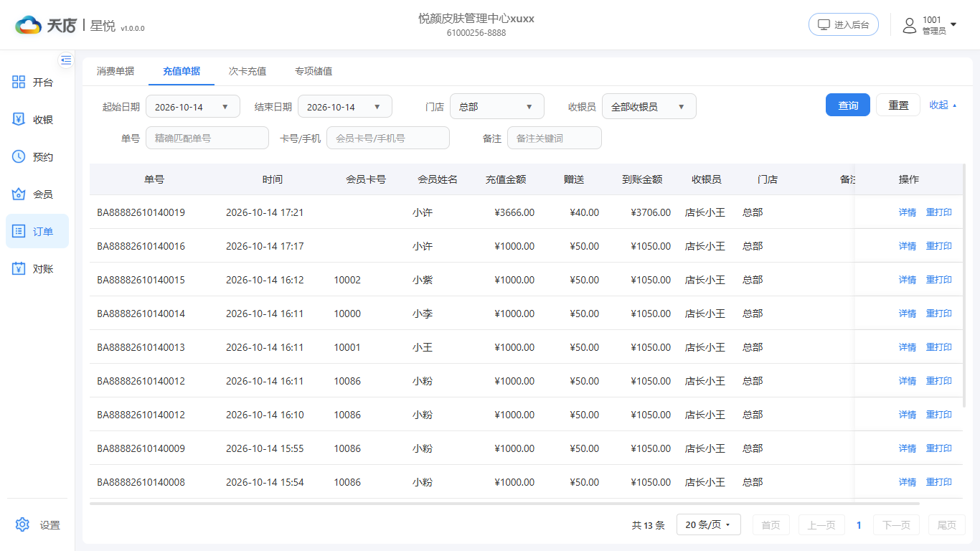Screen dimensions: 980x551
Task: Click the 首页 pagination button
Action: (771, 525)
